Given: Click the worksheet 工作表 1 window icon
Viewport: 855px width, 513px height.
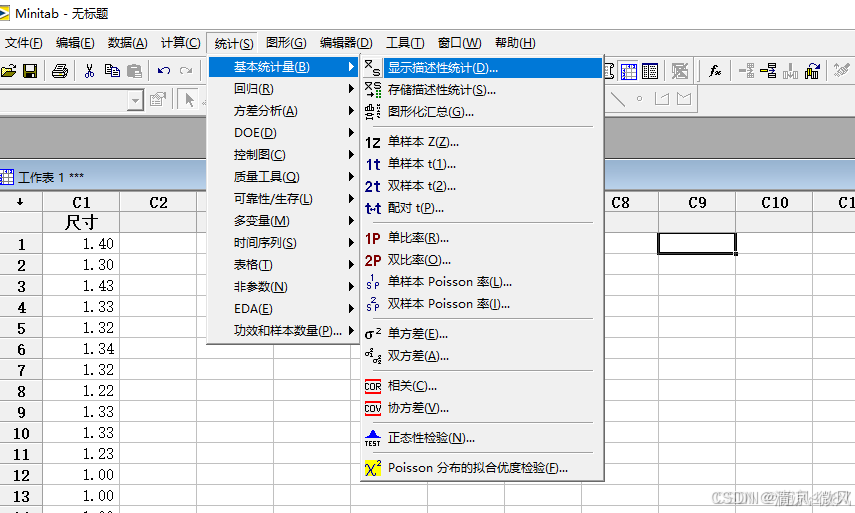Looking at the screenshot, I should [x=7, y=177].
